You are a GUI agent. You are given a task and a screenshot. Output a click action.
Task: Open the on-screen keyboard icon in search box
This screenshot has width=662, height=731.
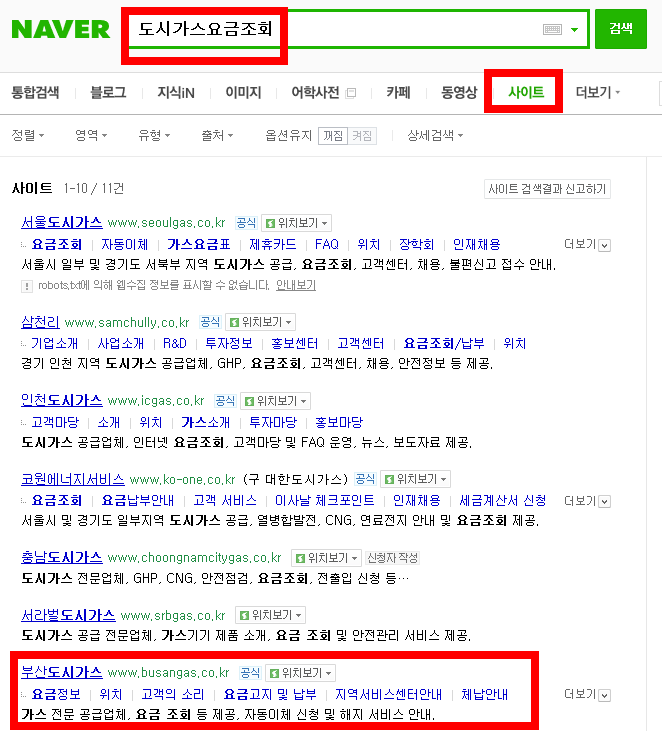pos(552,29)
